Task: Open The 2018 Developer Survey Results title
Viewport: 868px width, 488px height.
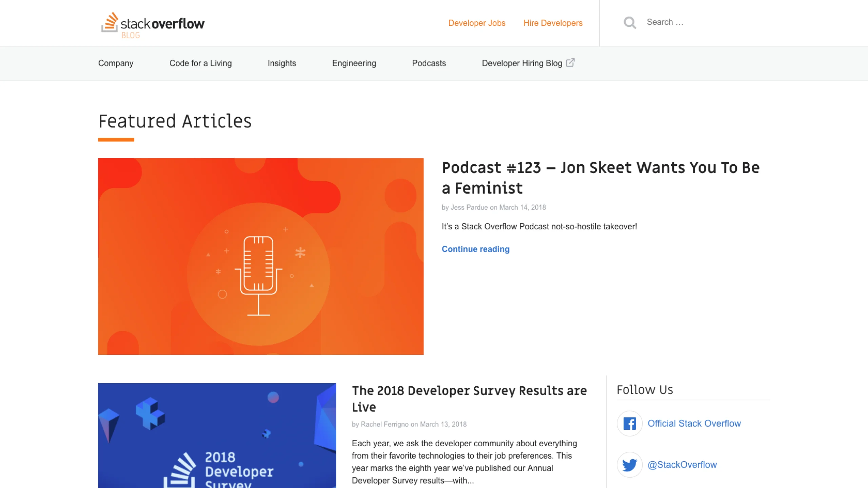Action: pyautogui.click(x=469, y=399)
